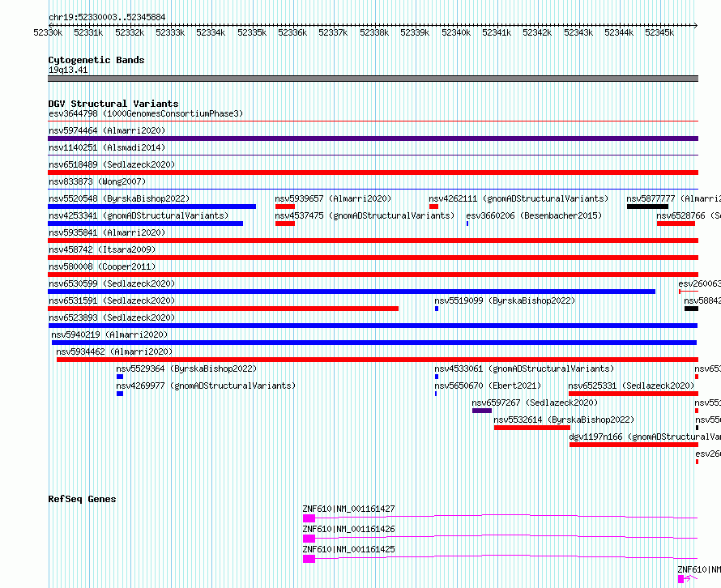Open the nsv5650670 (Ebert2021) label
This screenshot has width=721, height=588.
(x=488, y=386)
